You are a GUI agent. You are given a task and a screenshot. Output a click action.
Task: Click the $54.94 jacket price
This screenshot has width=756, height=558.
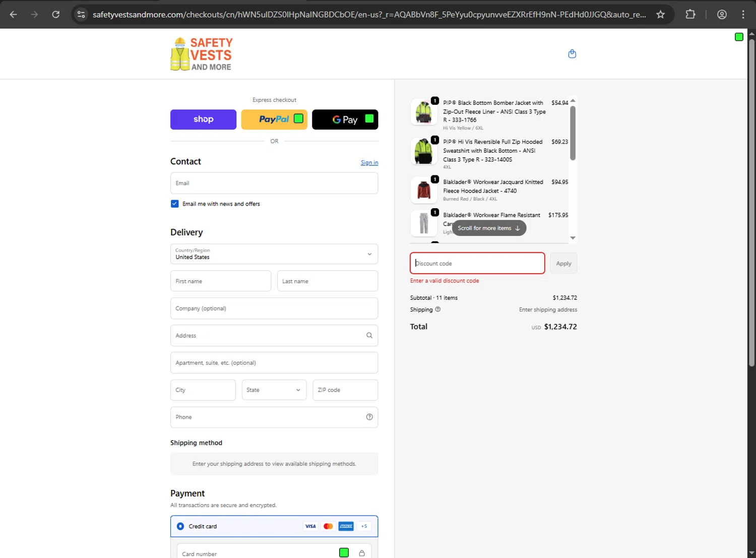(x=559, y=103)
